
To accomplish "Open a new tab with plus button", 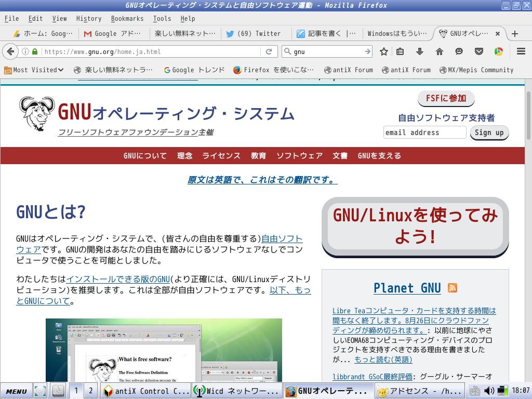I will (515, 34).
